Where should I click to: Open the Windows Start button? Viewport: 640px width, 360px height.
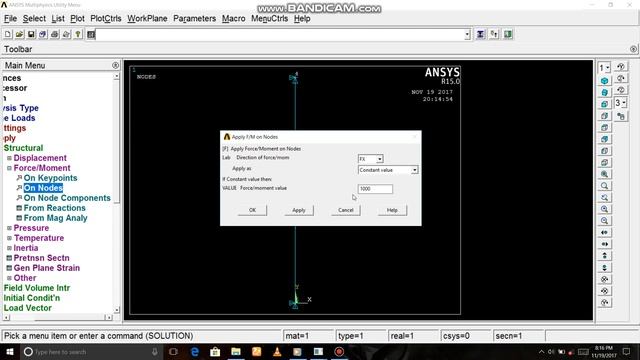tap(9, 351)
